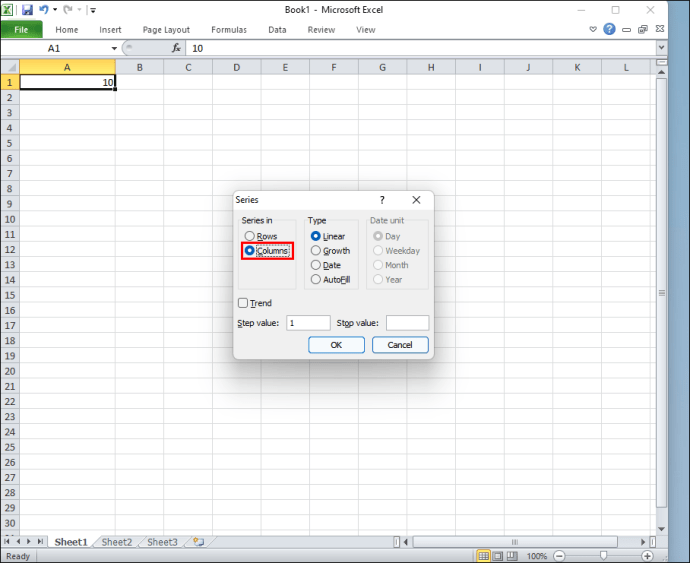Go to previous sheet navigation arrow
This screenshot has height=563, width=690.
pos(18,541)
